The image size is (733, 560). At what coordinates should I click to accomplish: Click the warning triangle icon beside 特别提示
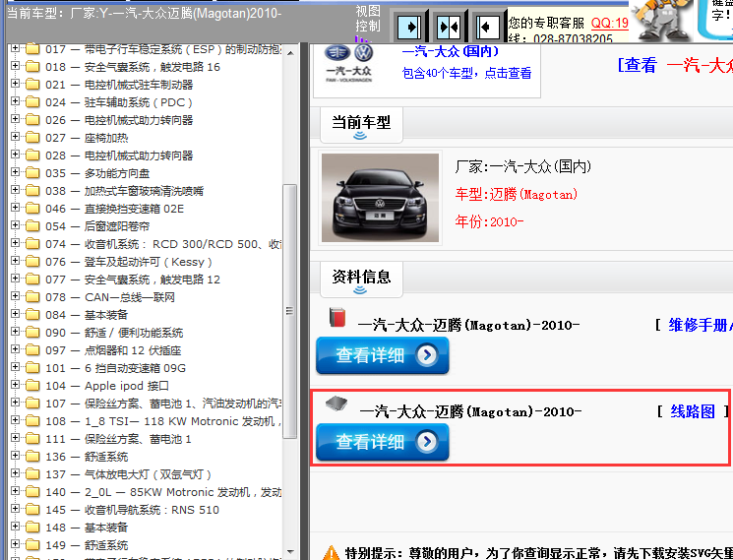click(331, 553)
